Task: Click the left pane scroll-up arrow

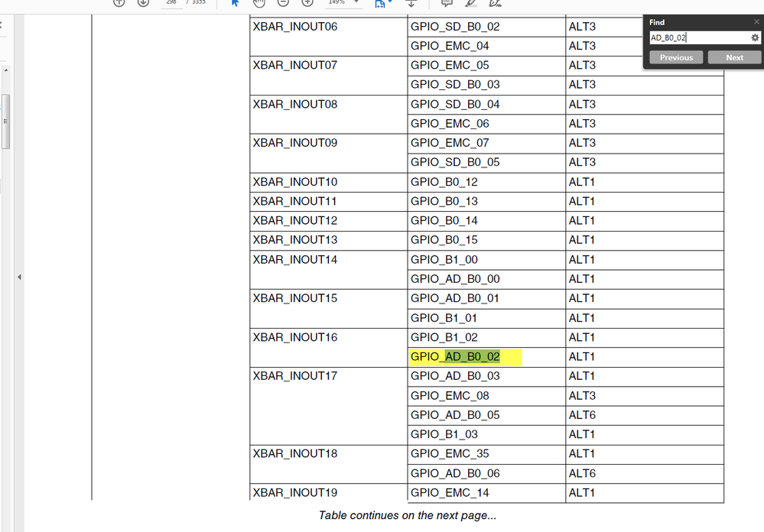Action: pyautogui.click(x=6, y=70)
